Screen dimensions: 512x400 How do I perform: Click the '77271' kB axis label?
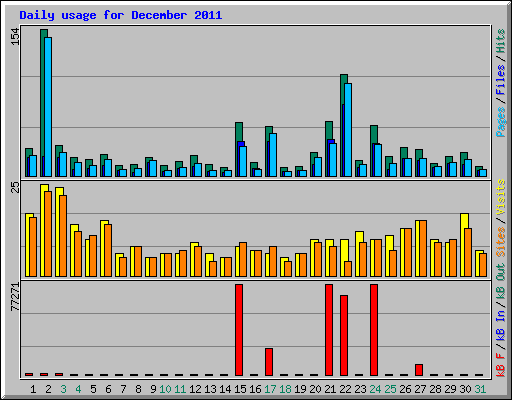pyautogui.click(x=15, y=297)
